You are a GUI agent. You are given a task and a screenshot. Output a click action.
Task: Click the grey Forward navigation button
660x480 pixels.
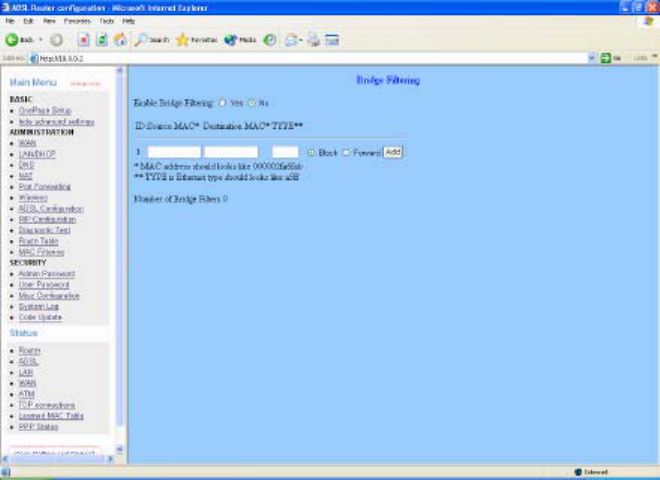(56, 40)
